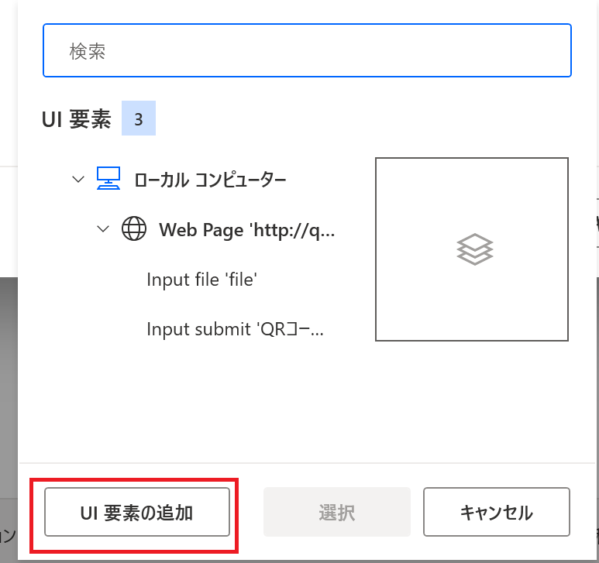
Task: Click the stacked layers icon in preview
Action: coord(474,249)
